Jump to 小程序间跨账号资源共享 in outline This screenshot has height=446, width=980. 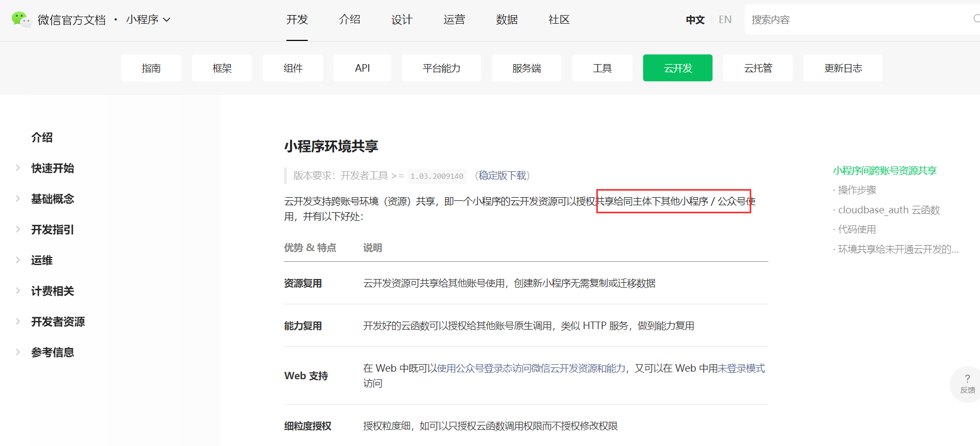(x=885, y=171)
